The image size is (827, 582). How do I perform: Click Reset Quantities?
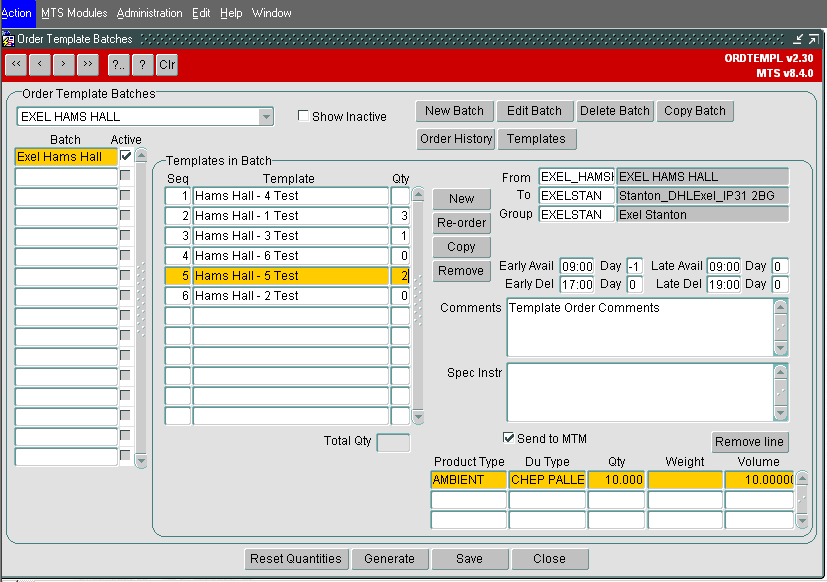pos(296,559)
